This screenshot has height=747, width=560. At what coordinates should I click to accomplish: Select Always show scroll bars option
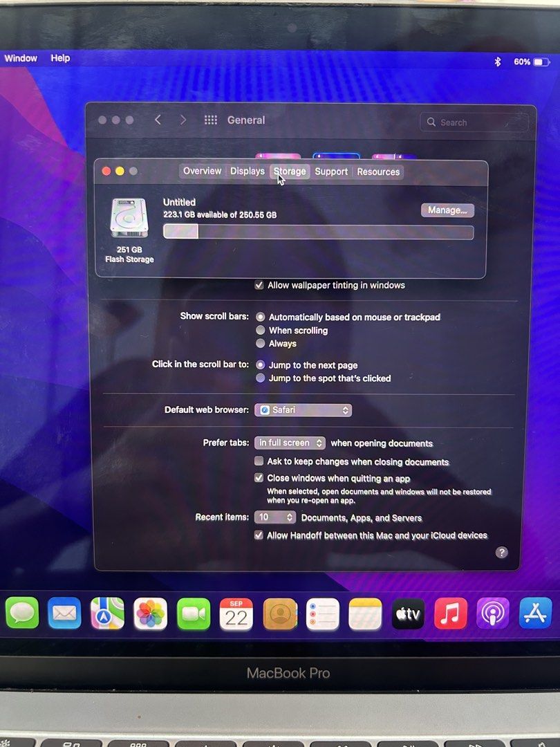[x=261, y=343]
